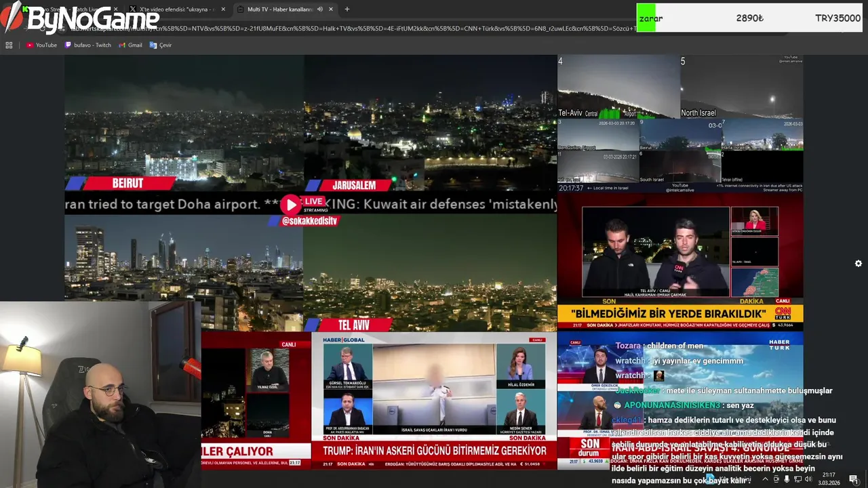Open the notification center icon

[x=854, y=479]
